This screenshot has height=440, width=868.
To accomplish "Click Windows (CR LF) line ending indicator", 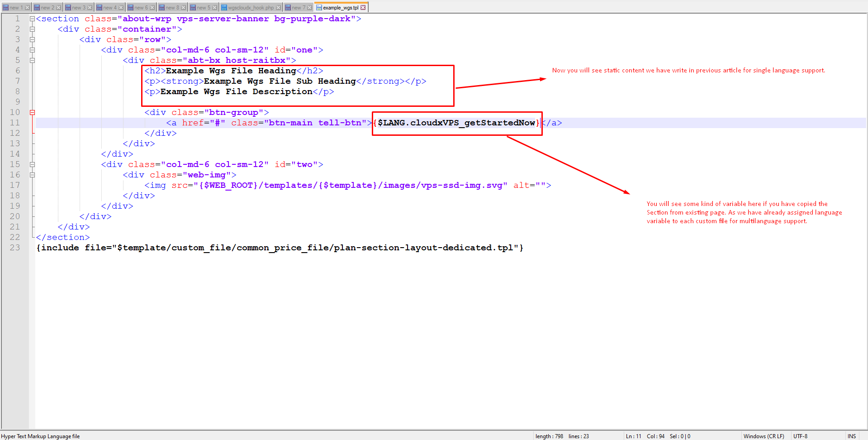I will pyautogui.click(x=764, y=436).
